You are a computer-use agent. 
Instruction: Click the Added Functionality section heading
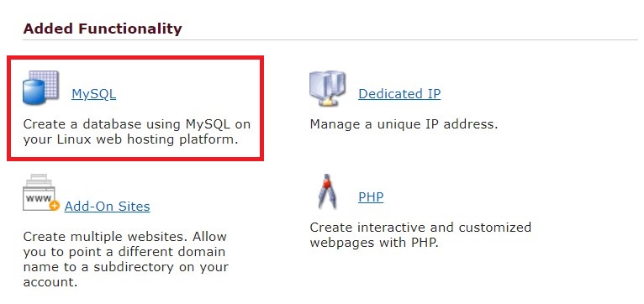103,29
